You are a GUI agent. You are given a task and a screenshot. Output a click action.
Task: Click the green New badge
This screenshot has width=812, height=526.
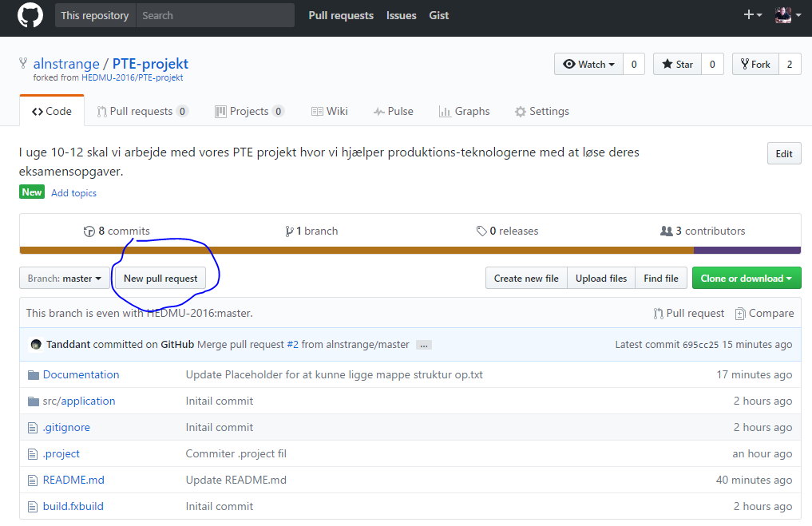click(32, 192)
